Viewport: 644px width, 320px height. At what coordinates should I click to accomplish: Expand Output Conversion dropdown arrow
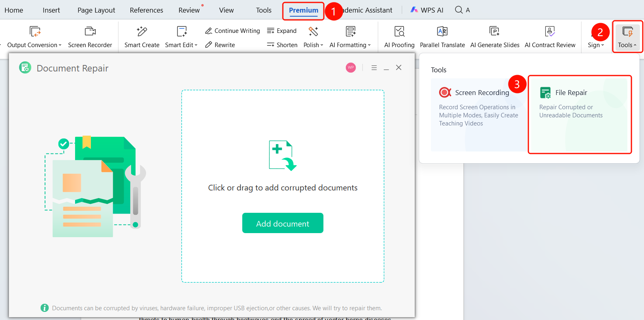60,45
